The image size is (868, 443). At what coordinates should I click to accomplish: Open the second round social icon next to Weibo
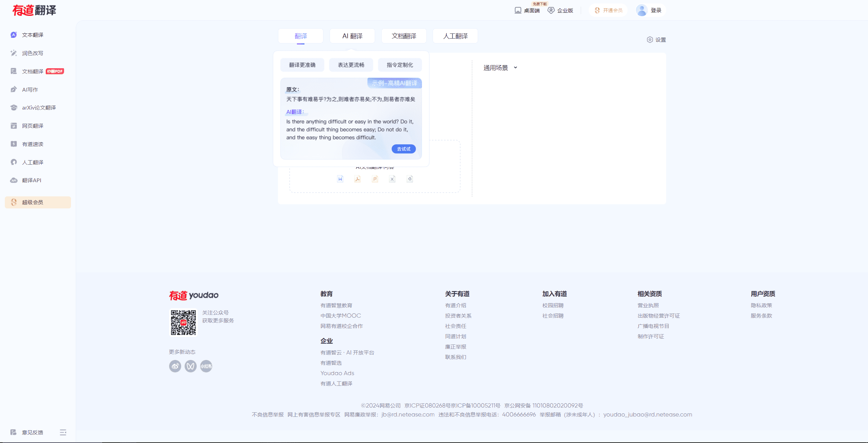pyautogui.click(x=190, y=366)
